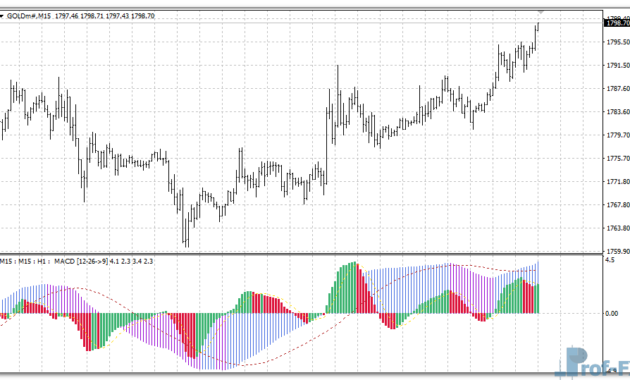This screenshot has height=380, width=630.
Task: Click the 1771.80 price axis label
Action: coord(618,182)
